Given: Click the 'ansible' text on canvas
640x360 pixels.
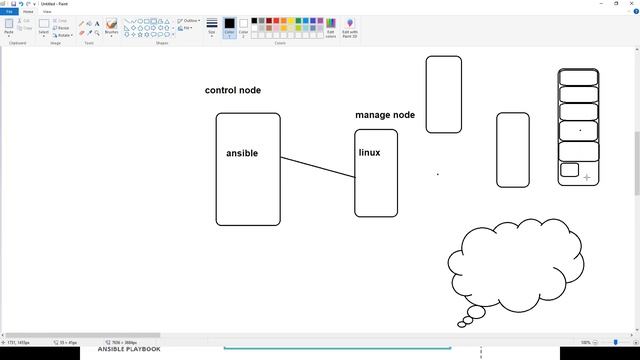Looking at the screenshot, I should pos(242,153).
